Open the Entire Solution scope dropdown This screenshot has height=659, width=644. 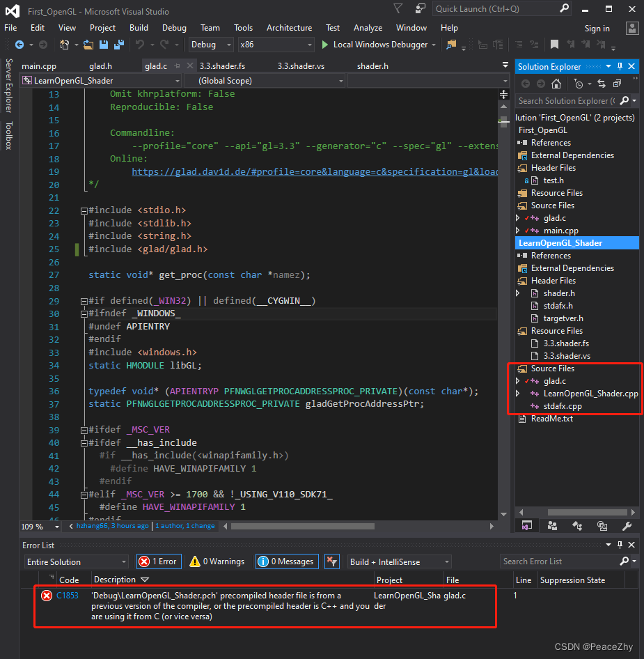(x=76, y=562)
